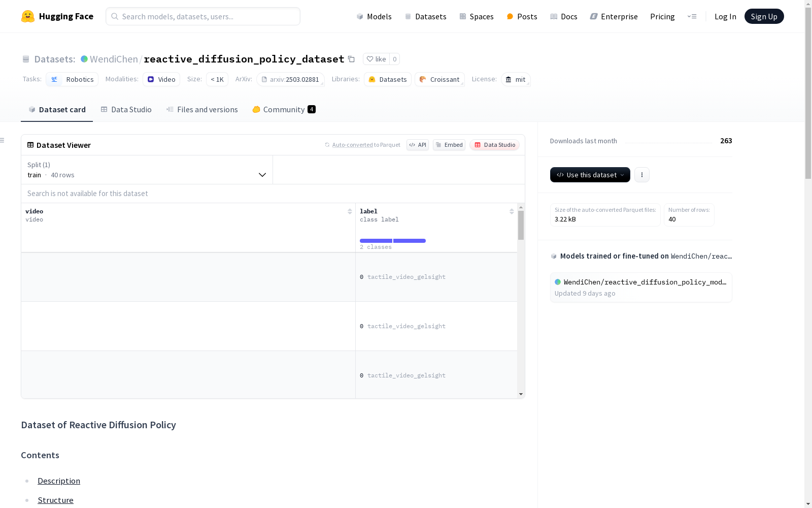Click the like button on the dataset
The width and height of the screenshot is (812, 508).
[377, 59]
